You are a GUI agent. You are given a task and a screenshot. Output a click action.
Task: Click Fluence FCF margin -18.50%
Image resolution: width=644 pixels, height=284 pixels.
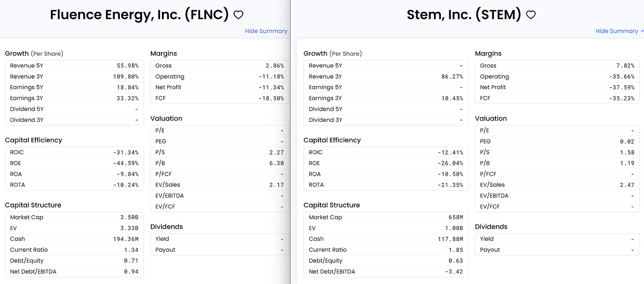click(271, 98)
